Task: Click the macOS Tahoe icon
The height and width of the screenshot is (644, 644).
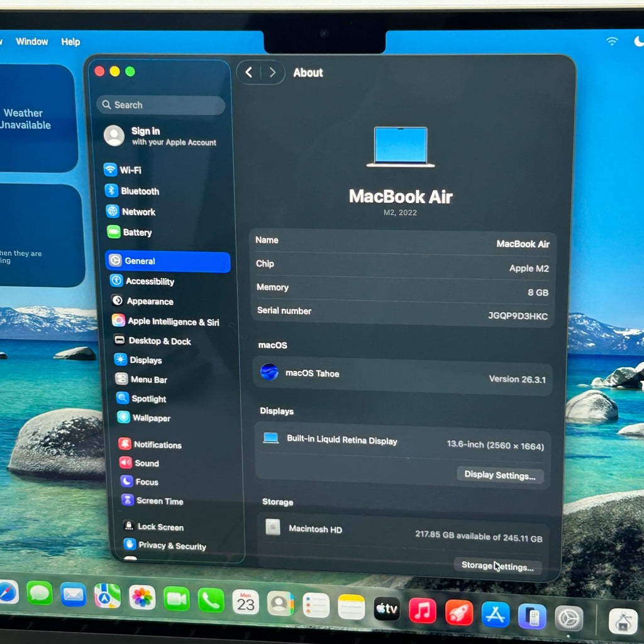Action: 269,372
